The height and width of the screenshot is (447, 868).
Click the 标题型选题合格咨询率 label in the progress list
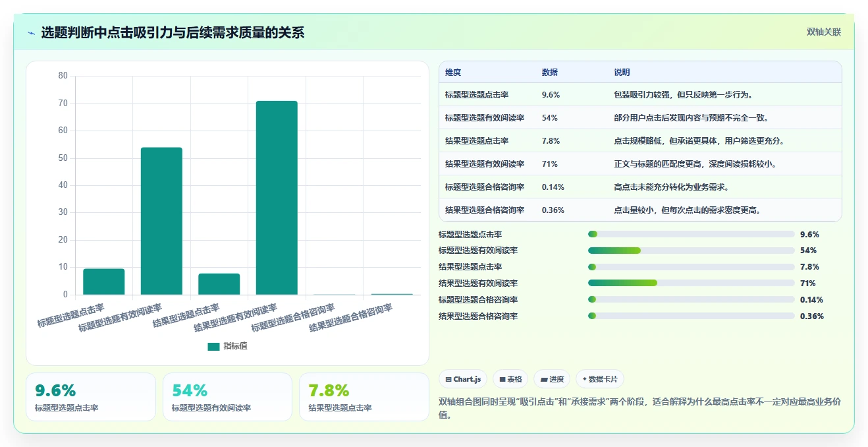click(x=478, y=300)
